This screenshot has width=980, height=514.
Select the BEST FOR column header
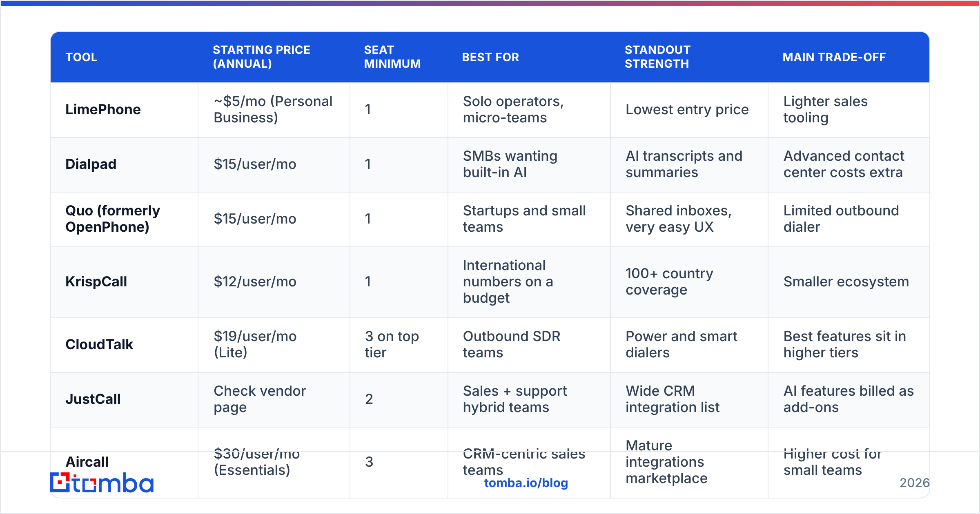[x=491, y=57]
